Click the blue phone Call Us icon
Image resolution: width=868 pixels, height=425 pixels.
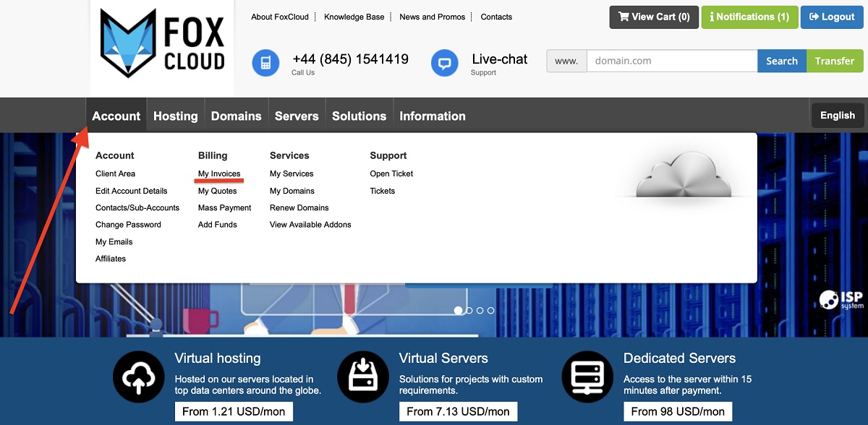pos(265,63)
